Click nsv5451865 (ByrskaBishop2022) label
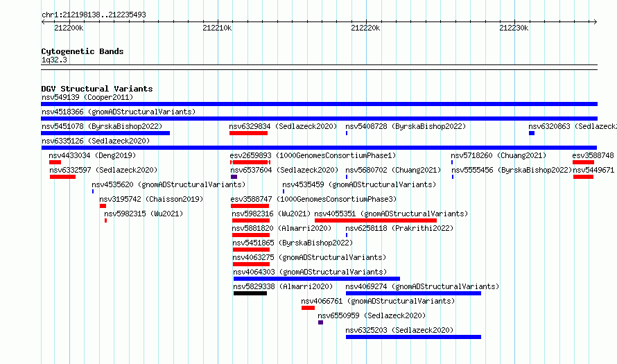The image size is (617, 364). tap(293, 243)
